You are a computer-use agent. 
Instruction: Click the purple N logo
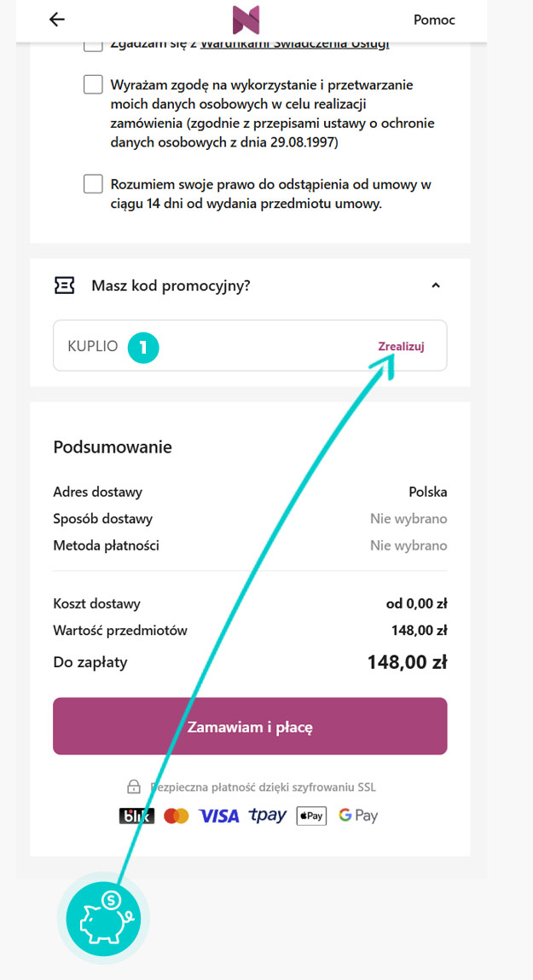click(x=246, y=20)
